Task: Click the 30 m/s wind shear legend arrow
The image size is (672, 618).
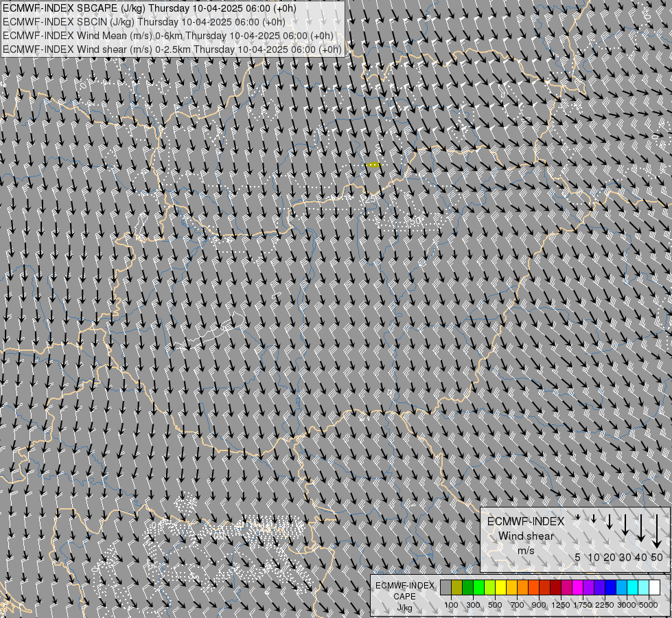Action: tap(625, 525)
